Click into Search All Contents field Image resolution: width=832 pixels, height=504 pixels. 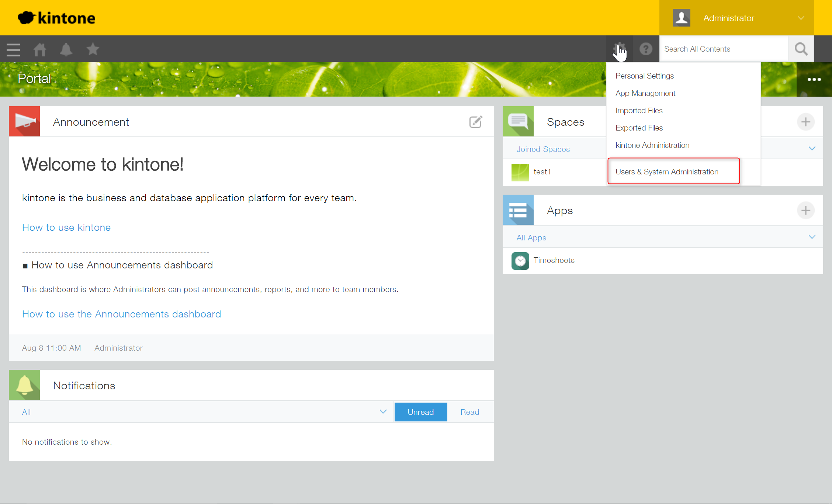tap(723, 49)
